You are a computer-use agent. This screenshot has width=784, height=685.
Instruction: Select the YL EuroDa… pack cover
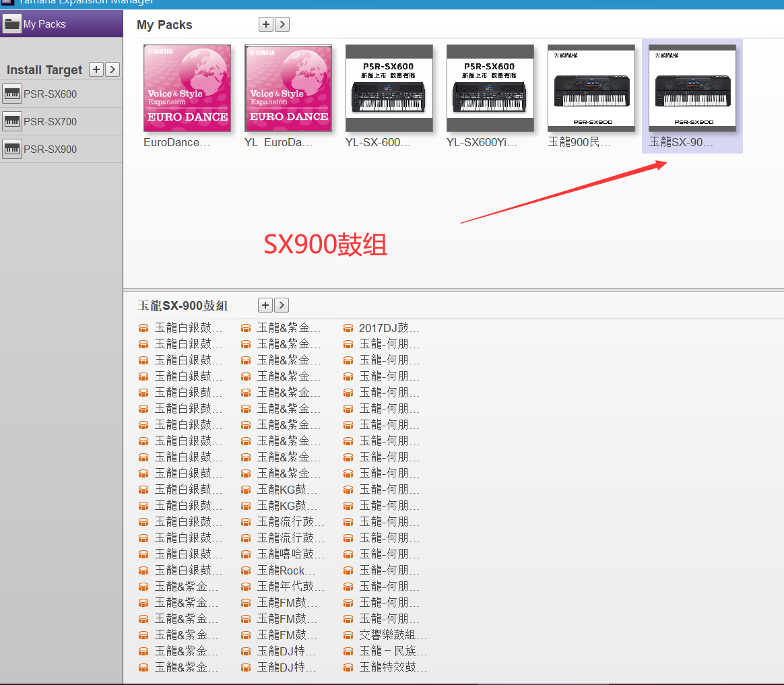[288, 88]
